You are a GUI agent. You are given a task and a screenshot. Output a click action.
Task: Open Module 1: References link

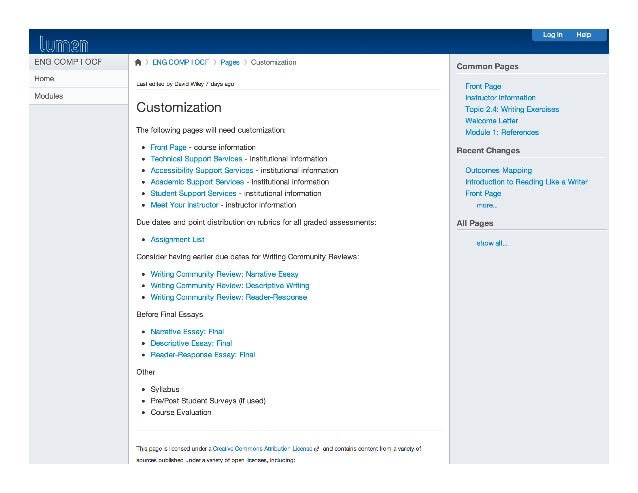[502, 132]
